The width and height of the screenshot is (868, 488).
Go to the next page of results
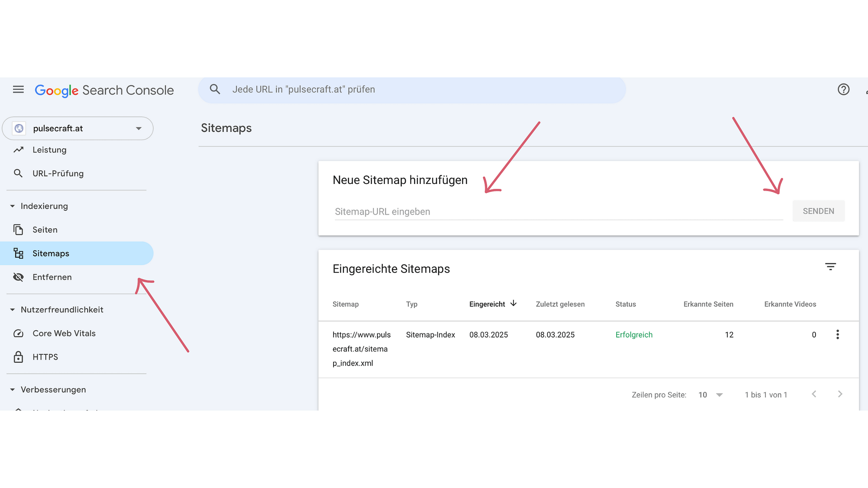coord(840,394)
